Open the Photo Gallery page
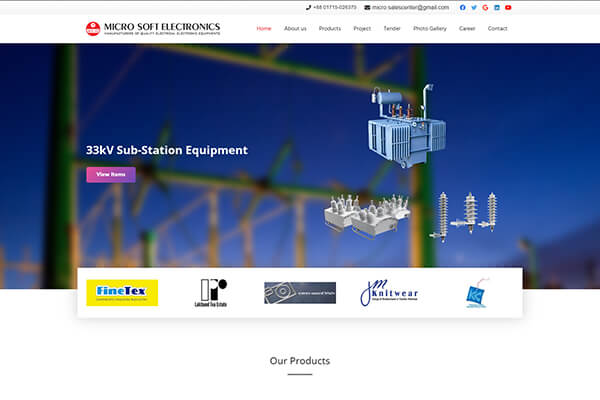Viewport: 600px width, 400px height. click(x=430, y=29)
